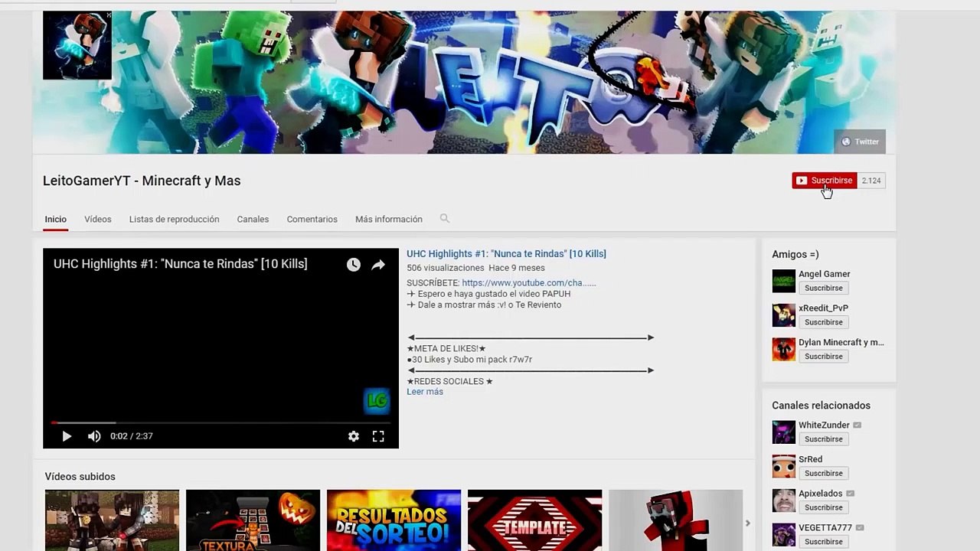Click the Vídeos subidos heading
The image size is (980, 551).
click(80, 477)
